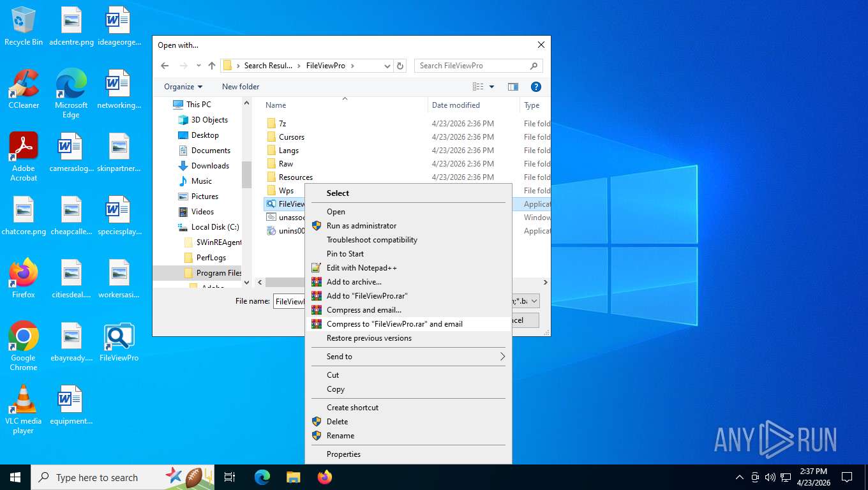Open recent locations dropdown arrow
The width and height of the screenshot is (868, 490).
pyautogui.click(x=198, y=66)
